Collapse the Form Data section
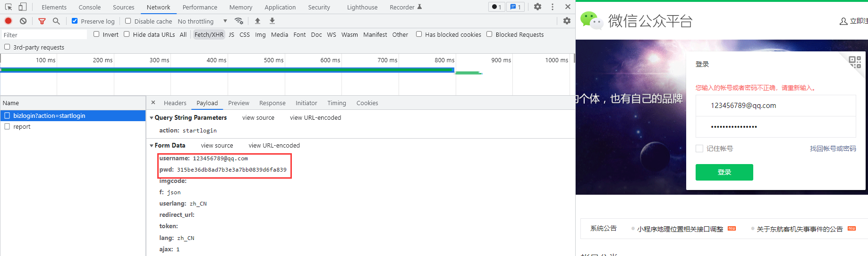The height and width of the screenshot is (256, 868). tap(152, 146)
